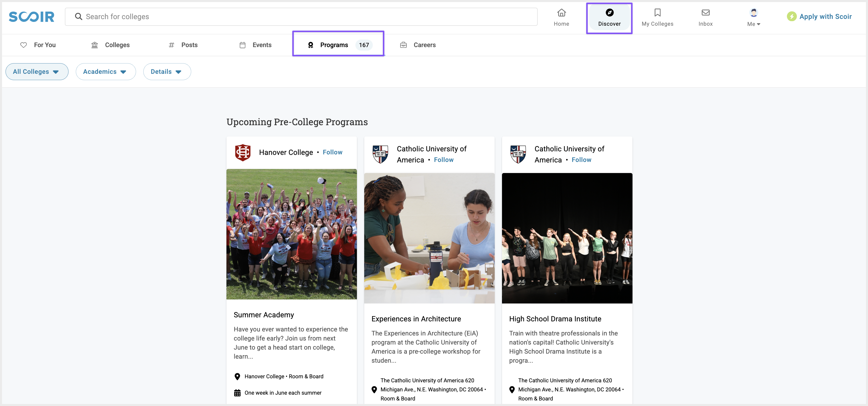Follow Hanover College

coord(332,152)
